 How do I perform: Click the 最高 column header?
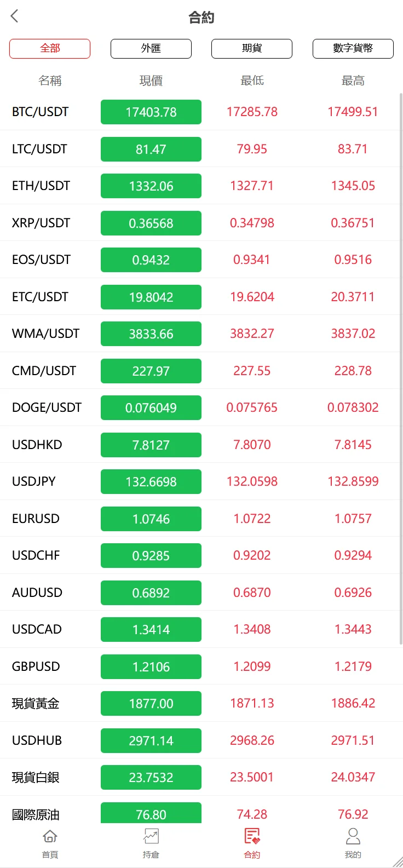[x=353, y=81]
